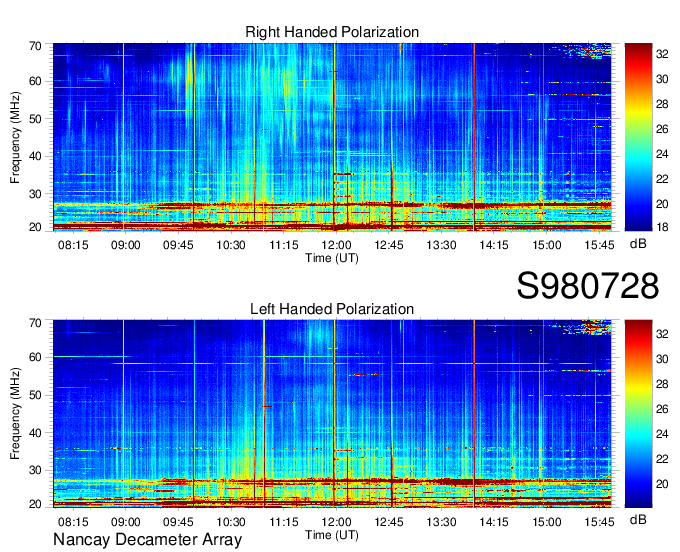The width and height of the screenshot is (680, 552).
Task: Click the "70" frequency tick of Right Handed plot
Action: point(35,46)
